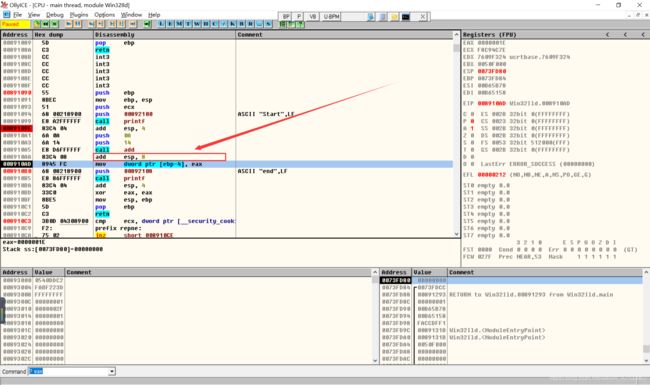
Task: Open the Window menu
Action: click(x=131, y=15)
